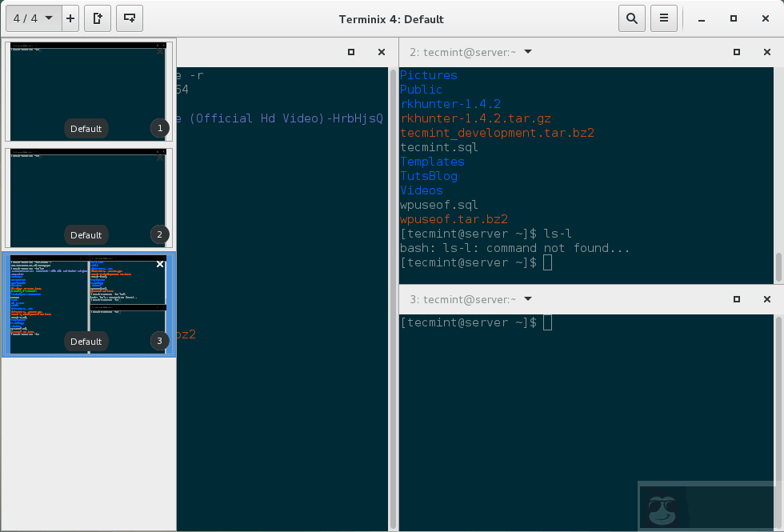The width and height of the screenshot is (784, 532).
Task: Close session 3 from its thumbnail
Action: tap(159, 264)
